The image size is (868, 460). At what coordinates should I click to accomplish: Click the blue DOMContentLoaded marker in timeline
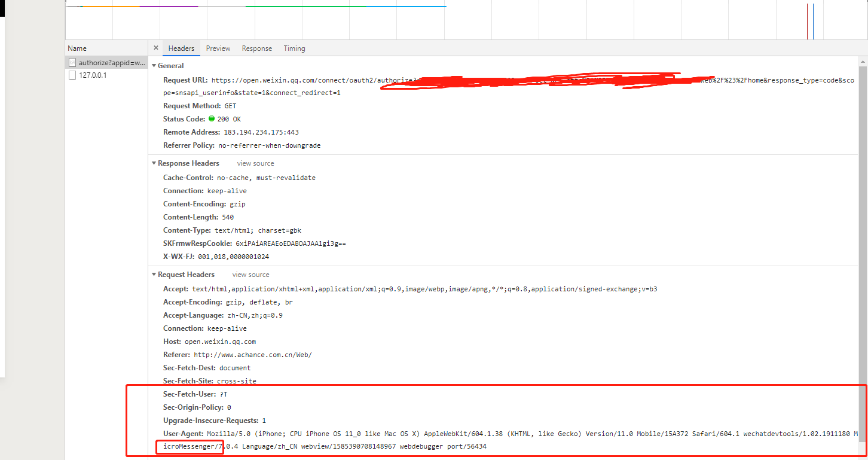pyautogui.click(x=813, y=22)
